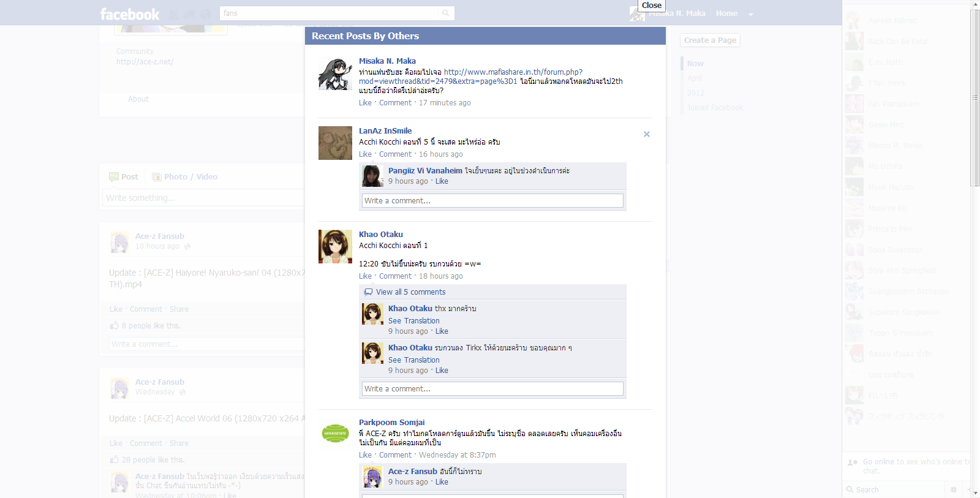Open Ace-z Fansub name in dialog comment
This screenshot has height=498, width=980.
point(413,472)
